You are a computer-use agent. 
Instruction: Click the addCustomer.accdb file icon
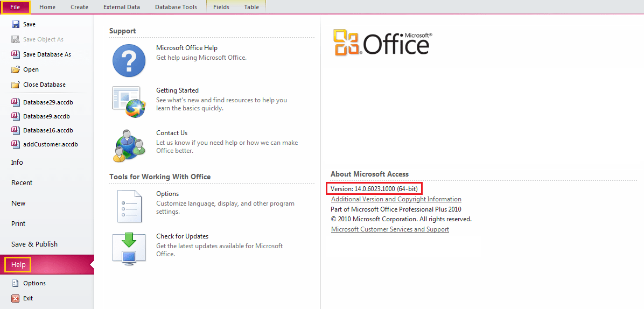click(16, 144)
